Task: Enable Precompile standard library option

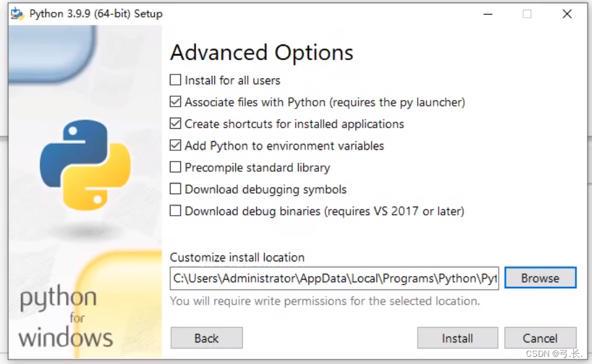Action: click(x=175, y=167)
